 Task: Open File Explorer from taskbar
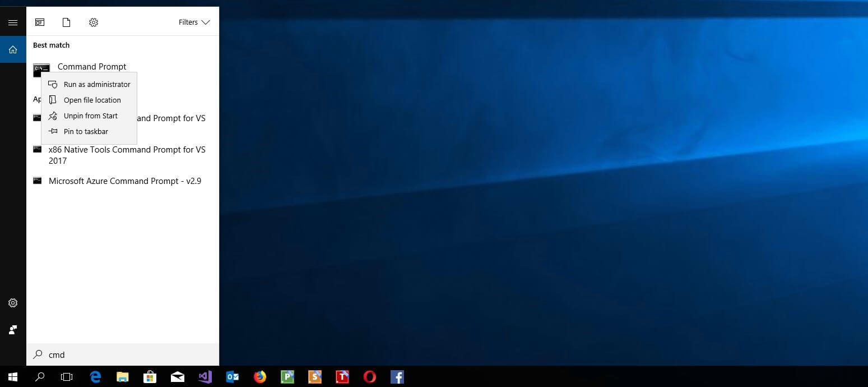click(x=123, y=377)
